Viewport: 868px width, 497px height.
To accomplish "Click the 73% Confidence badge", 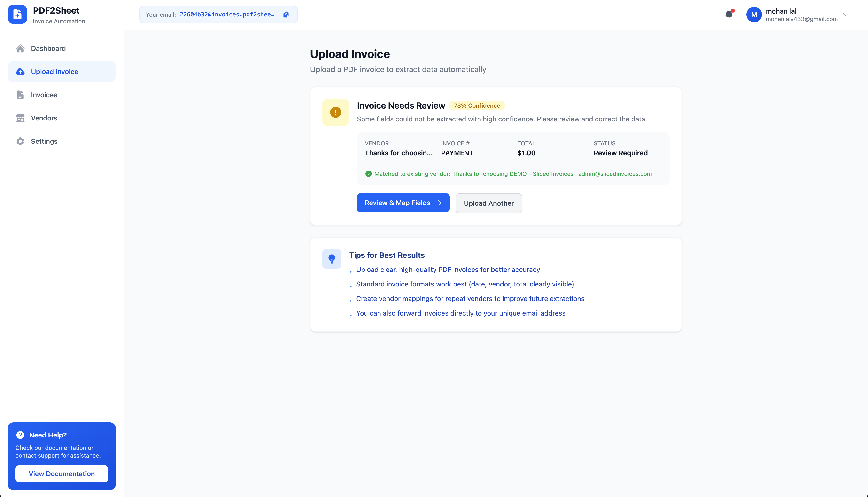I will tap(477, 105).
